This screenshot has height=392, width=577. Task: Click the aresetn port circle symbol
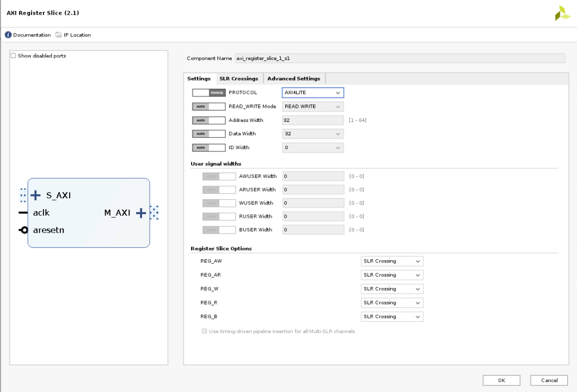[x=24, y=230]
